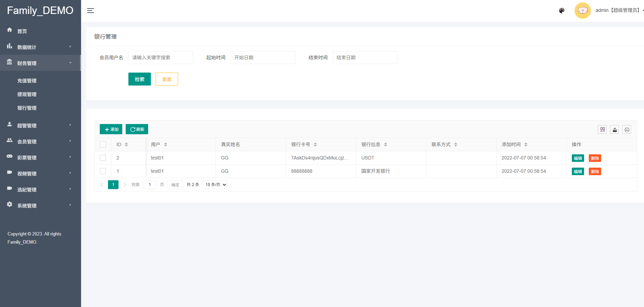Click the 添加 add button above the table
Image resolution: width=644 pixels, height=307 pixels.
click(x=111, y=129)
